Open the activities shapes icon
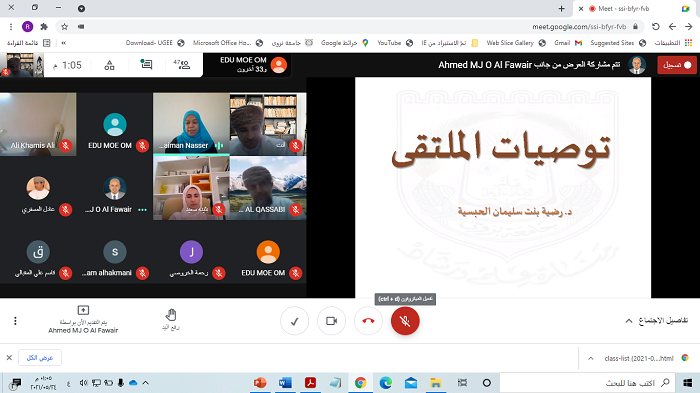This screenshot has height=393, width=700. coord(109,65)
